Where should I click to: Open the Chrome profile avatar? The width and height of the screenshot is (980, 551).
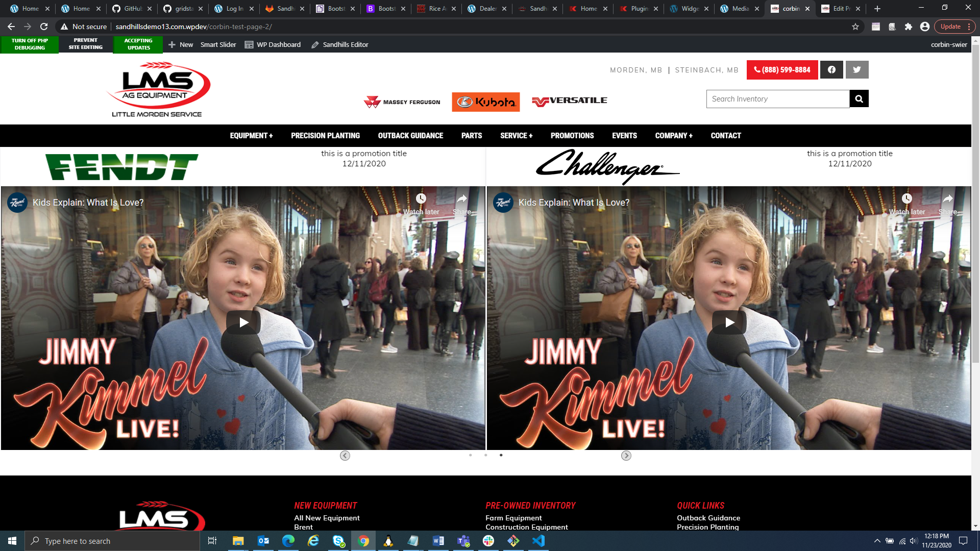click(925, 27)
